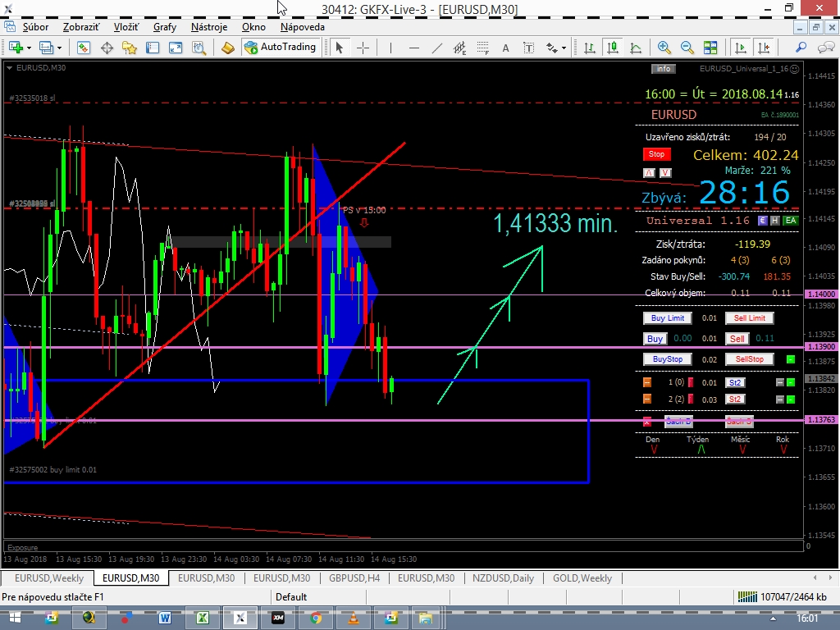This screenshot has height=630, width=840.
Task: Open Google Chrome from the taskbar
Action: pyautogui.click(x=316, y=619)
